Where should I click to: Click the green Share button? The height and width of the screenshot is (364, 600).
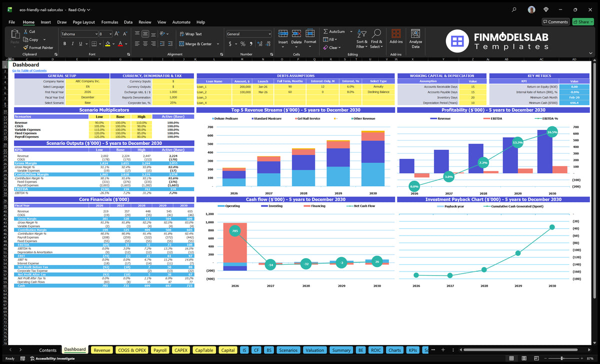point(582,22)
